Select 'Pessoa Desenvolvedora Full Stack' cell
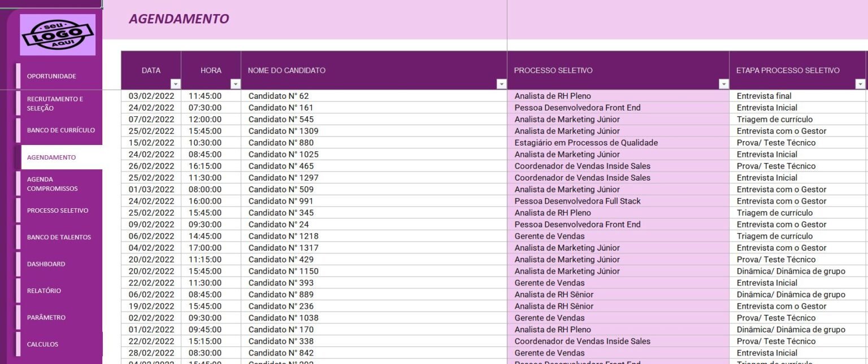 tap(618, 201)
